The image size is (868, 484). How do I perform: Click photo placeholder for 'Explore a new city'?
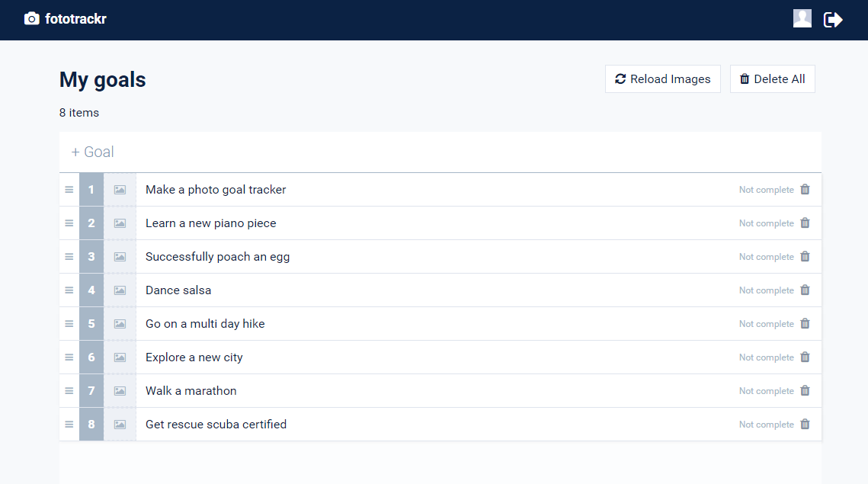[120, 357]
